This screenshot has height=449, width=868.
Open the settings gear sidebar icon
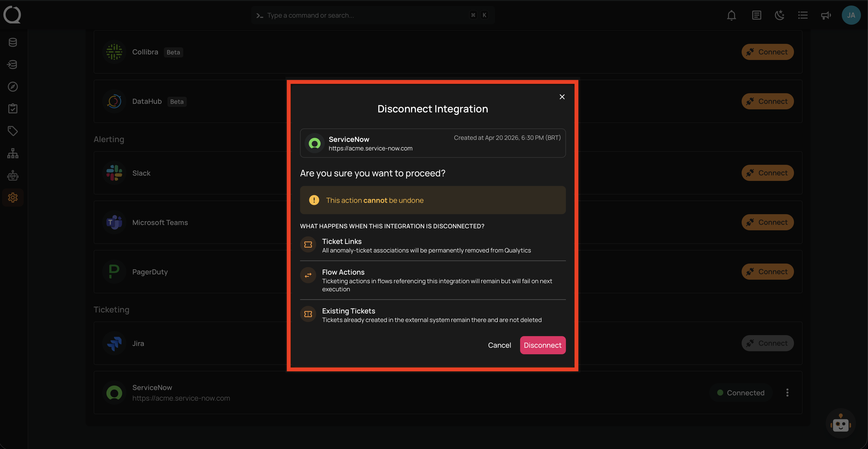point(13,197)
